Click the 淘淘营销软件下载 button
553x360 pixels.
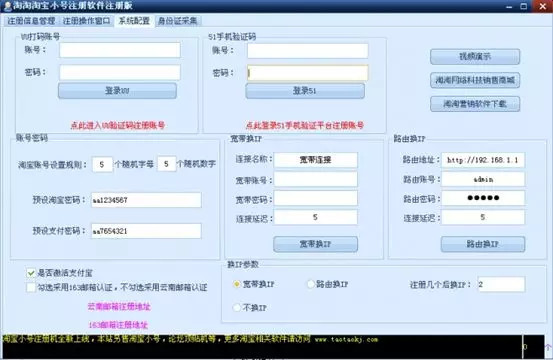(475, 104)
